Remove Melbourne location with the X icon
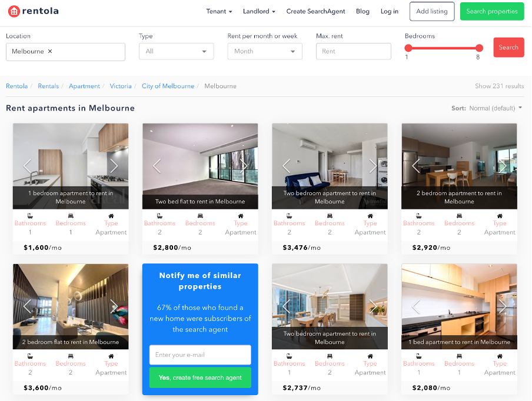The height and width of the screenshot is (401, 532). tap(50, 51)
